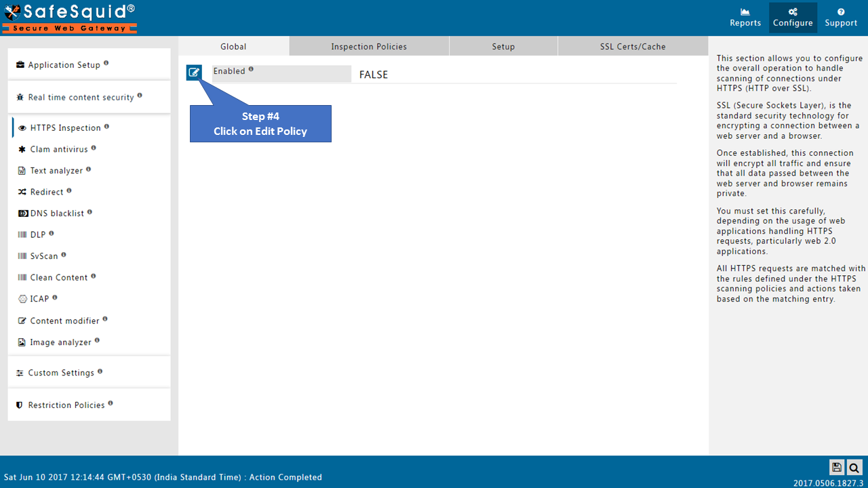Expand Restriction Policies
Screen dimensions: 868x488
(67, 405)
